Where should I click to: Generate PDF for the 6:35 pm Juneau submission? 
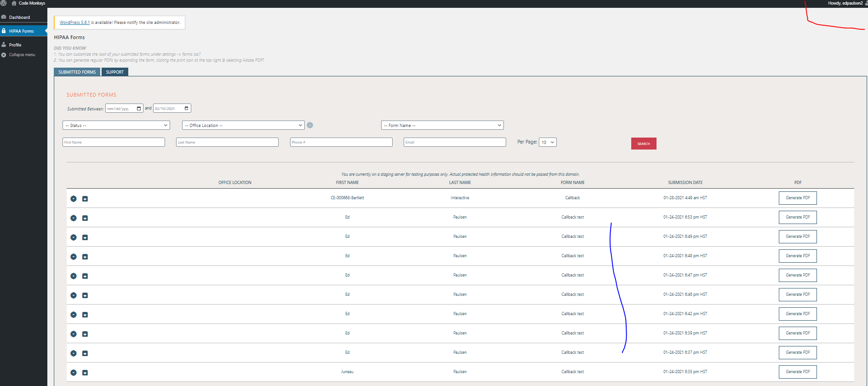[798, 372]
